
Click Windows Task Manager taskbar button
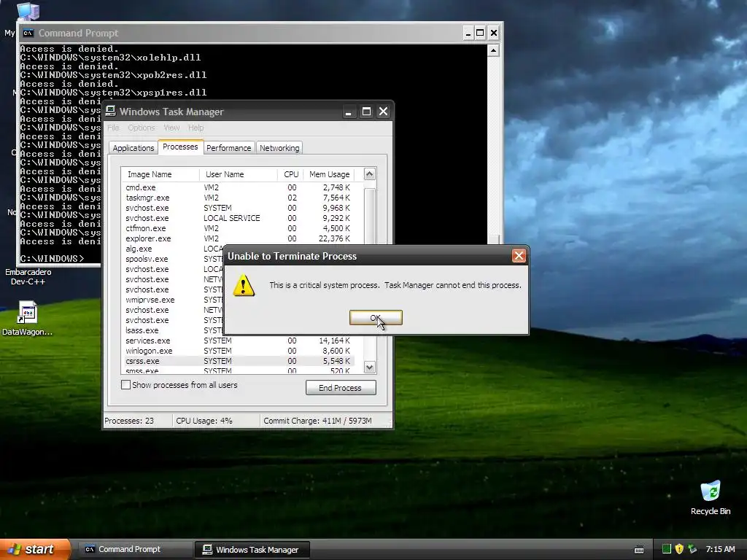(252, 550)
